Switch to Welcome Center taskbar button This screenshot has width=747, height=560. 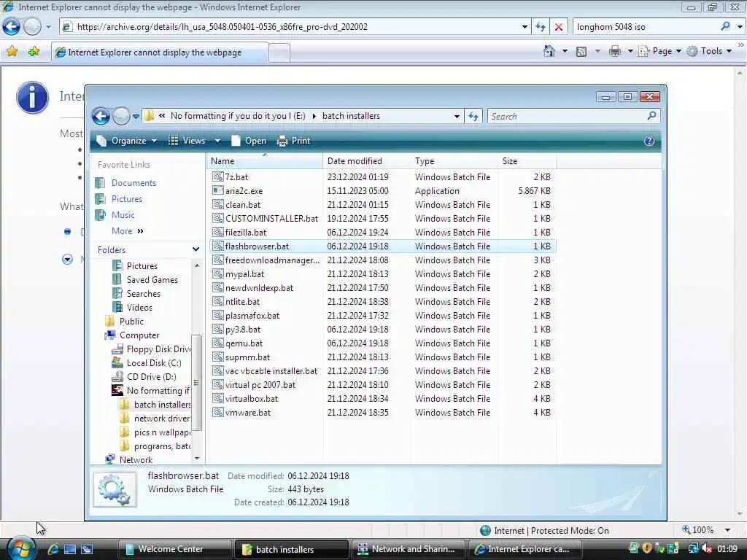(174, 549)
